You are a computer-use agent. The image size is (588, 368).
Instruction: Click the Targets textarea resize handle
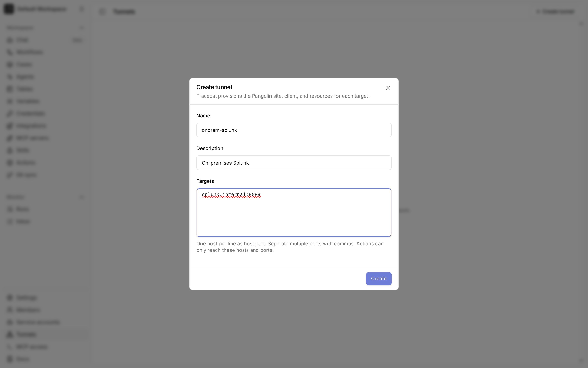[389, 235]
